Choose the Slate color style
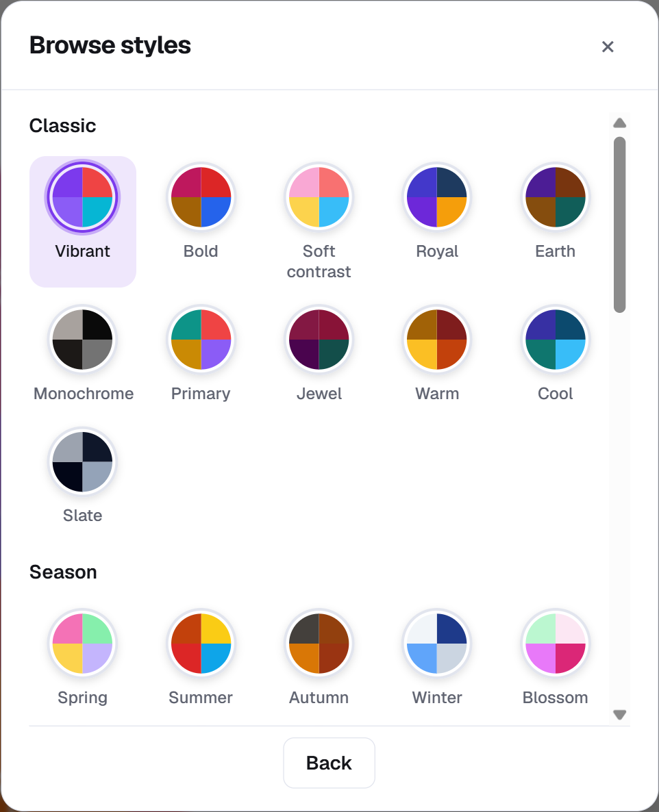This screenshot has height=812, width=659. tap(82, 462)
